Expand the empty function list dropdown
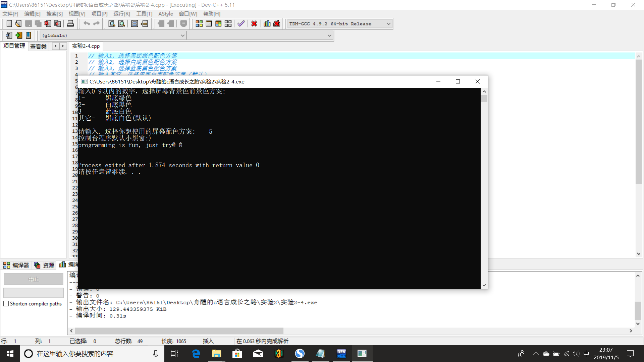The height and width of the screenshot is (362, 644). (x=329, y=36)
